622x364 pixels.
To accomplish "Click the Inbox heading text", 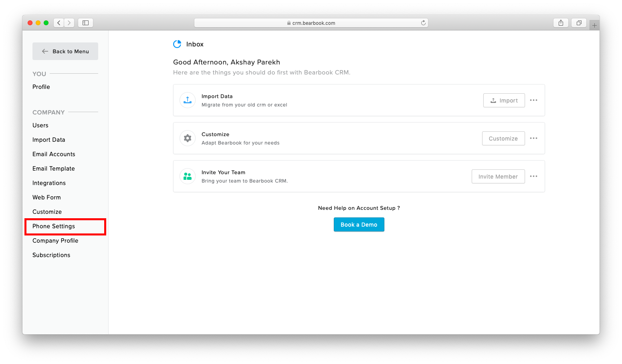I will pos(195,44).
